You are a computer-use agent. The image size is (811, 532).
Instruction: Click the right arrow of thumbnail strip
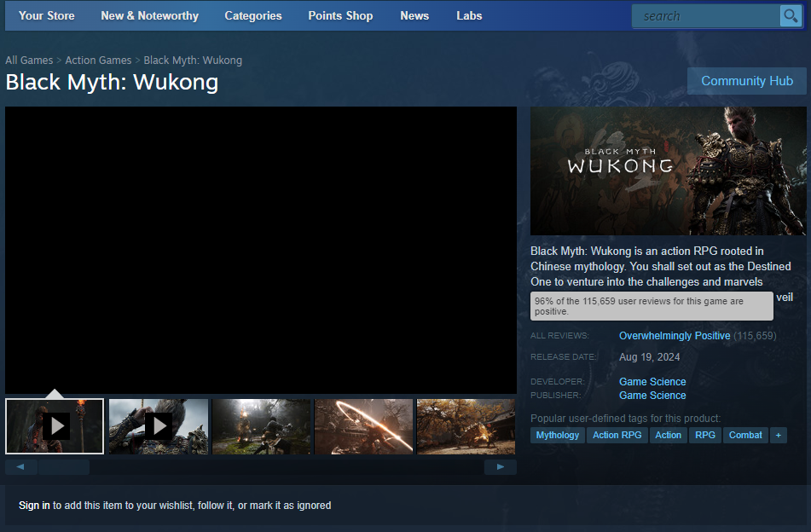coord(500,467)
